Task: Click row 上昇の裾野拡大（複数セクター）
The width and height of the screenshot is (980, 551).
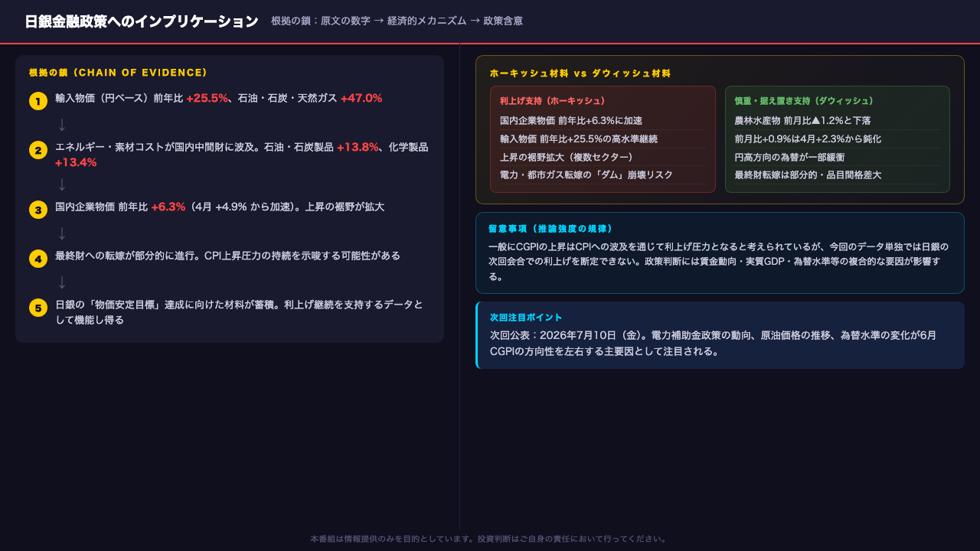Action: pos(603,157)
